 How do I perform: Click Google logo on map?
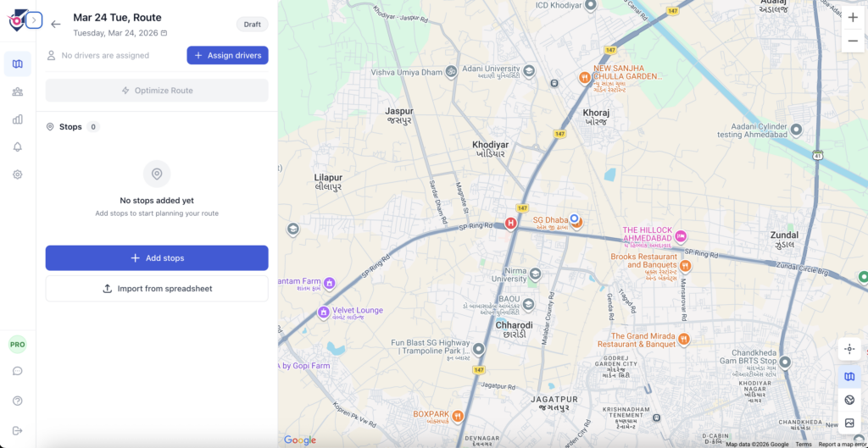[299, 440]
